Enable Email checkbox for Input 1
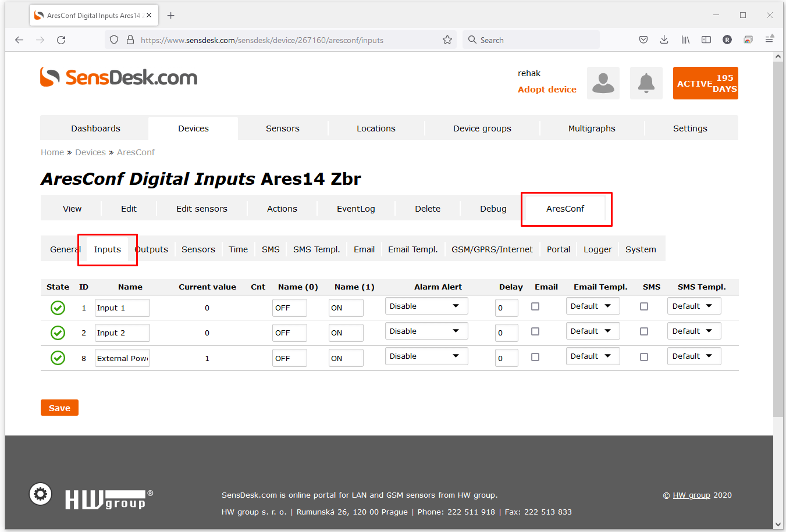Viewport: 786px width, 532px height. click(535, 306)
